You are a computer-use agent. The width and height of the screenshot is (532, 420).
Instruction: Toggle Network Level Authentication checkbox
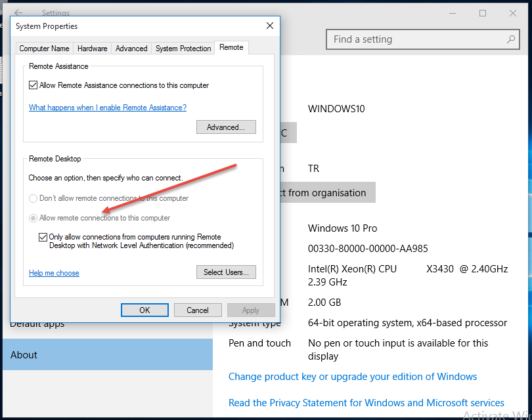coord(43,238)
